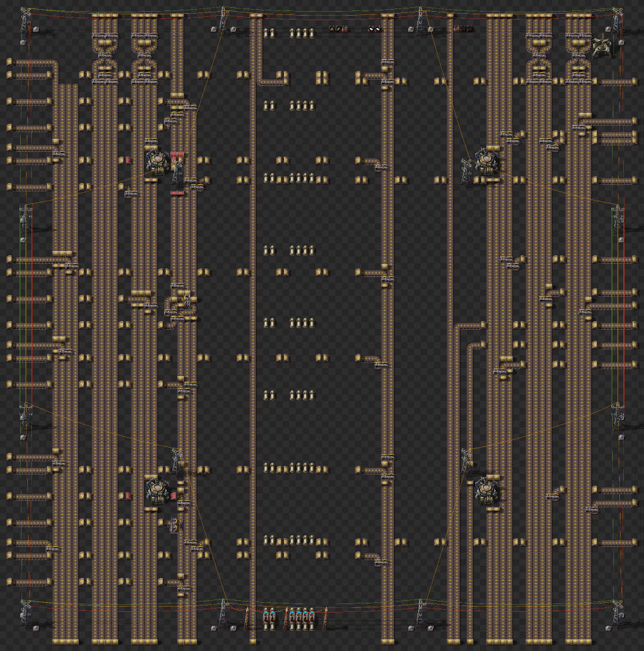Click the big electric pole in bottom-left corner

click(26, 613)
